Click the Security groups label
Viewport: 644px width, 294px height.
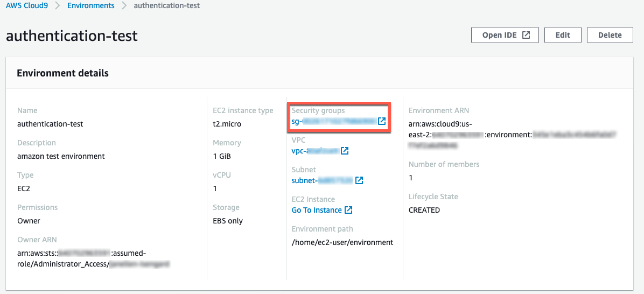click(318, 110)
